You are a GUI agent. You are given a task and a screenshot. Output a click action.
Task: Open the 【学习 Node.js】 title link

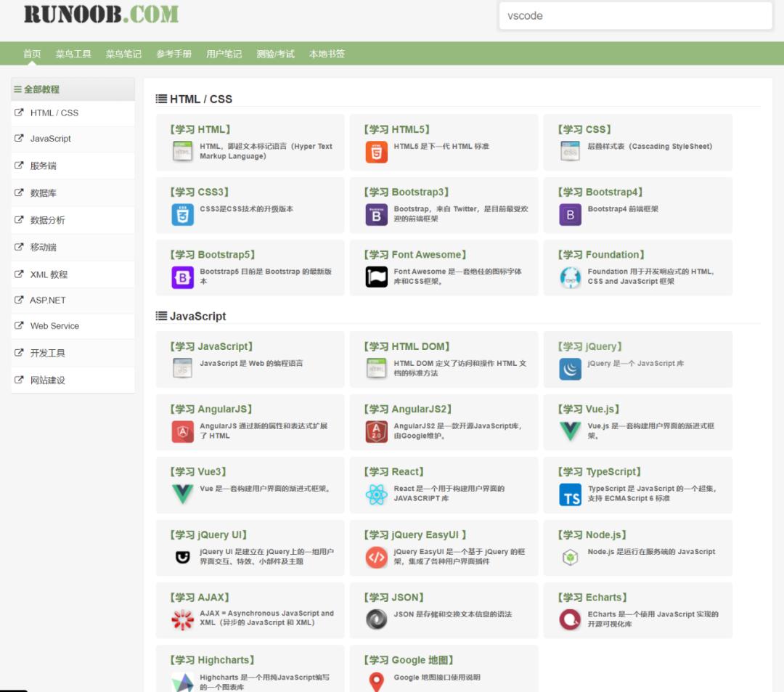(592, 534)
